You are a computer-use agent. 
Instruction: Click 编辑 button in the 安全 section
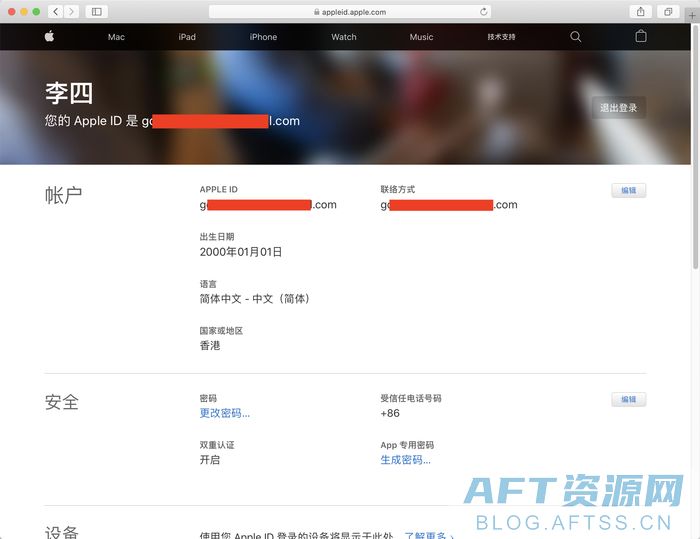628,400
